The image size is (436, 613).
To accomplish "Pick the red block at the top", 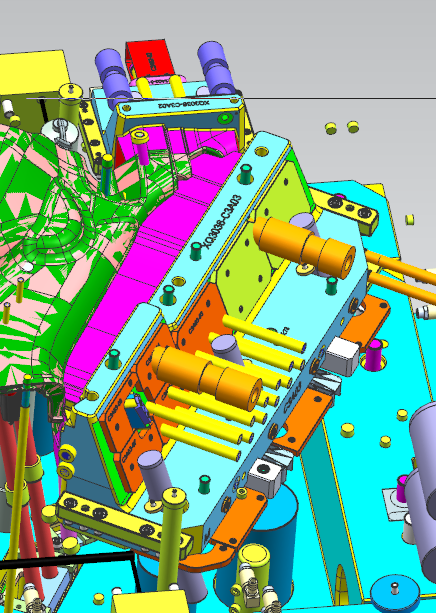I will point(149,59).
